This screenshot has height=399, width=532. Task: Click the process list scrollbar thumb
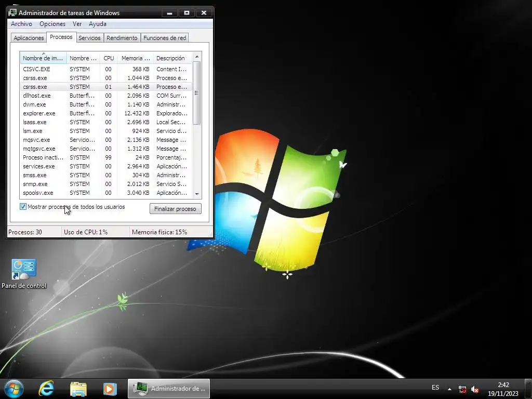point(197,93)
